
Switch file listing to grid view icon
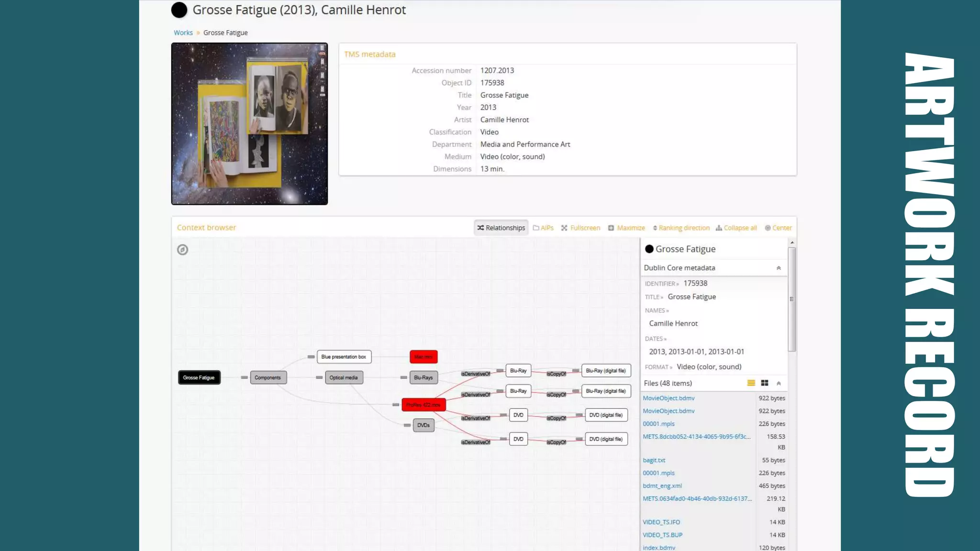(765, 383)
